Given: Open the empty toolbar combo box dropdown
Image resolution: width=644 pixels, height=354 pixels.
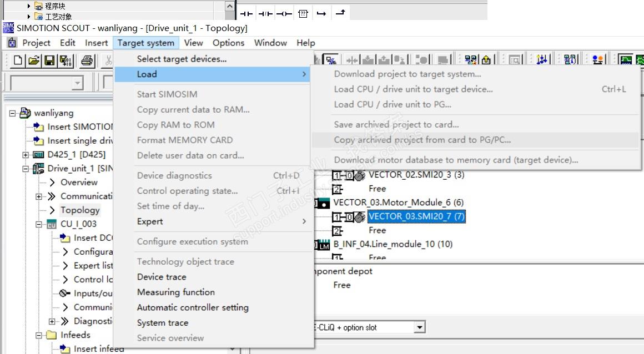Looking at the screenshot, I should pyautogui.click(x=77, y=83).
